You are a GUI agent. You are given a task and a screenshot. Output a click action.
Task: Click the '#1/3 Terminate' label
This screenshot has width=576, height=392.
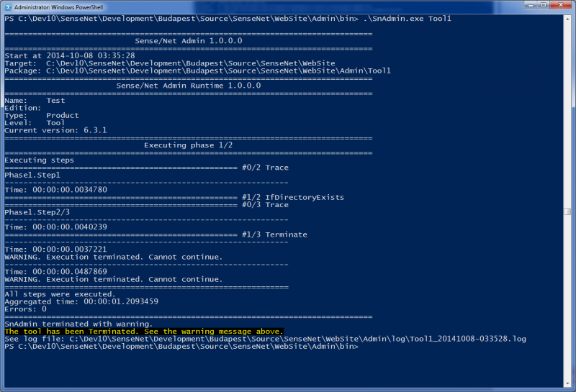[x=274, y=234]
